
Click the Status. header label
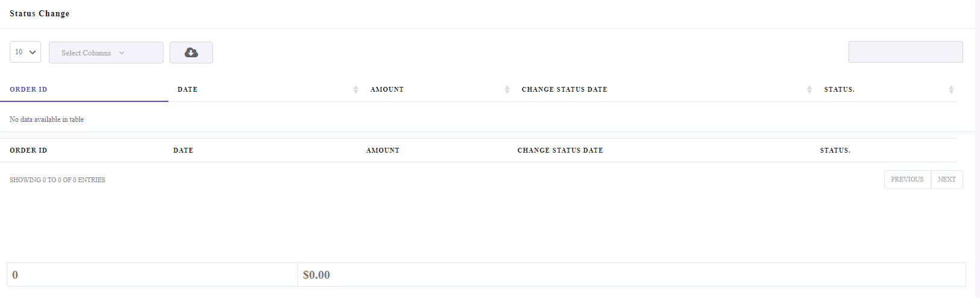839,89
